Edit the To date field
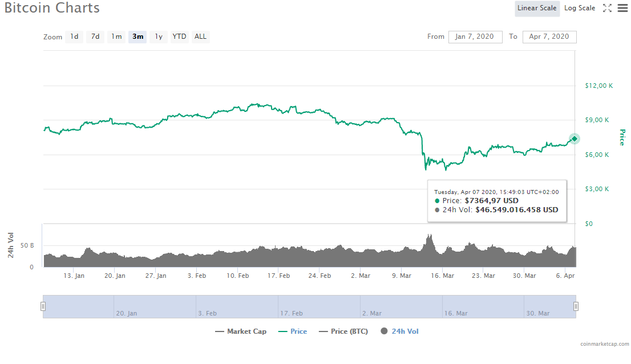The height and width of the screenshot is (364, 631). pos(549,37)
